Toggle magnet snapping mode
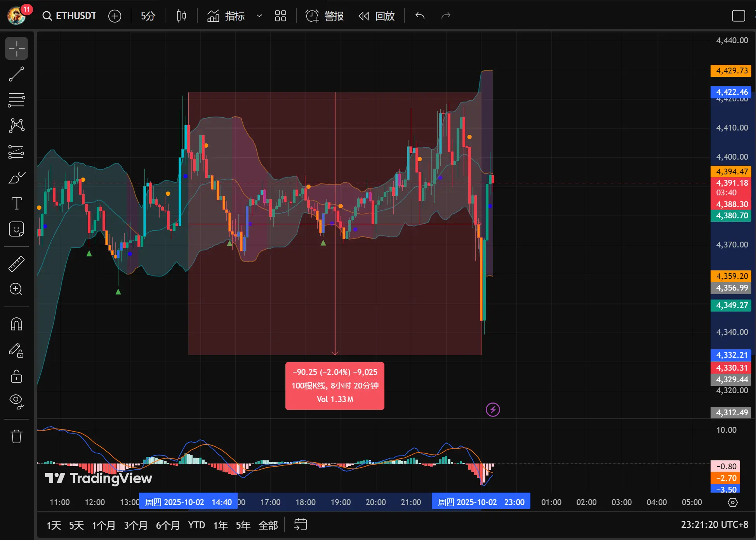Image resolution: width=756 pixels, height=540 pixels. [x=16, y=324]
